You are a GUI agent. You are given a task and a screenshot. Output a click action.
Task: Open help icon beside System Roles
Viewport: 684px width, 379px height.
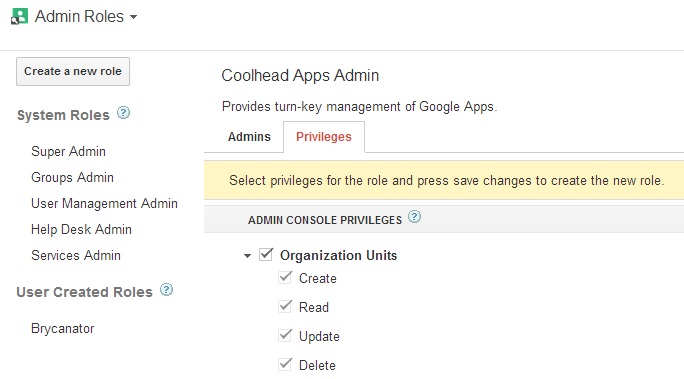tap(123, 113)
